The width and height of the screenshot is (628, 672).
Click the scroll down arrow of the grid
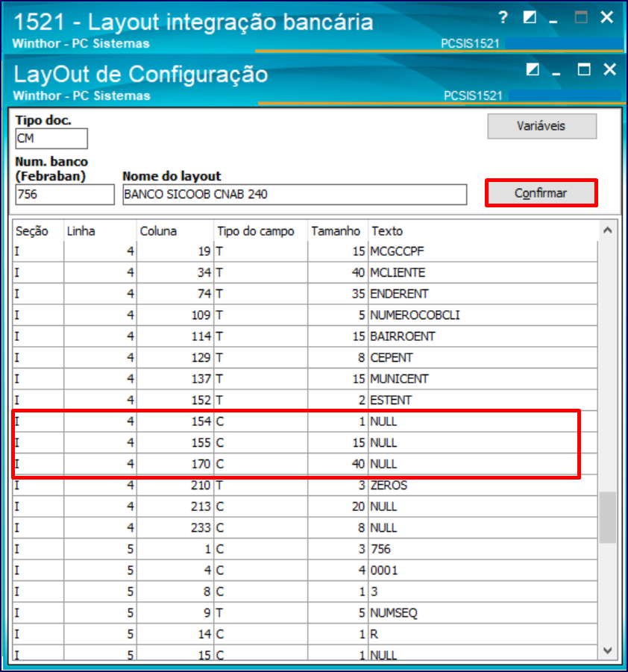(607, 650)
